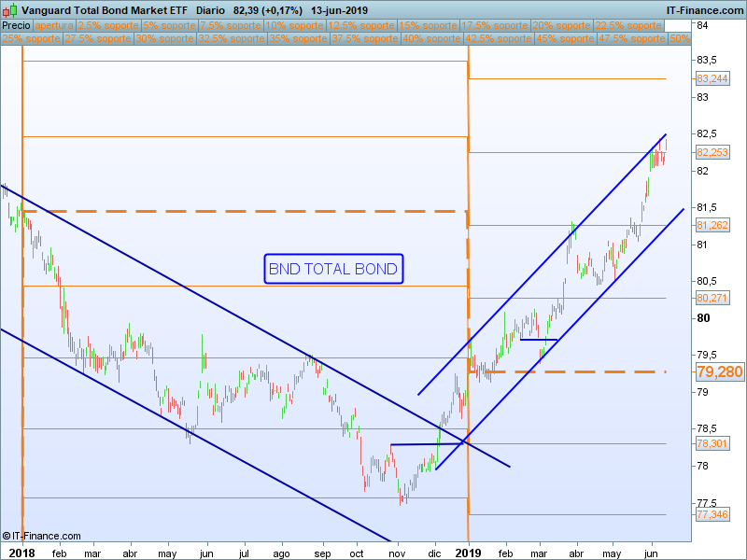Click the 5% soporte label
747x560 pixels.
[169, 26]
